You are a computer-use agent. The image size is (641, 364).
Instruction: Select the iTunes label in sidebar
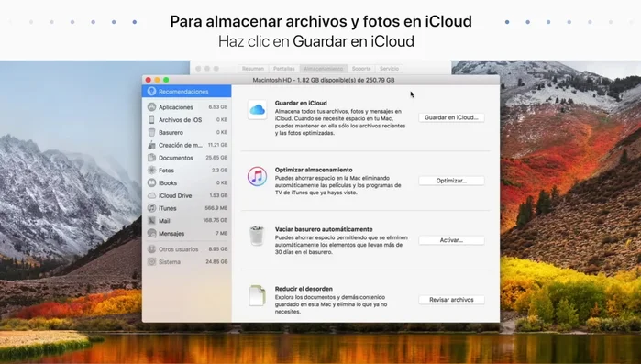(x=168, y=209)
